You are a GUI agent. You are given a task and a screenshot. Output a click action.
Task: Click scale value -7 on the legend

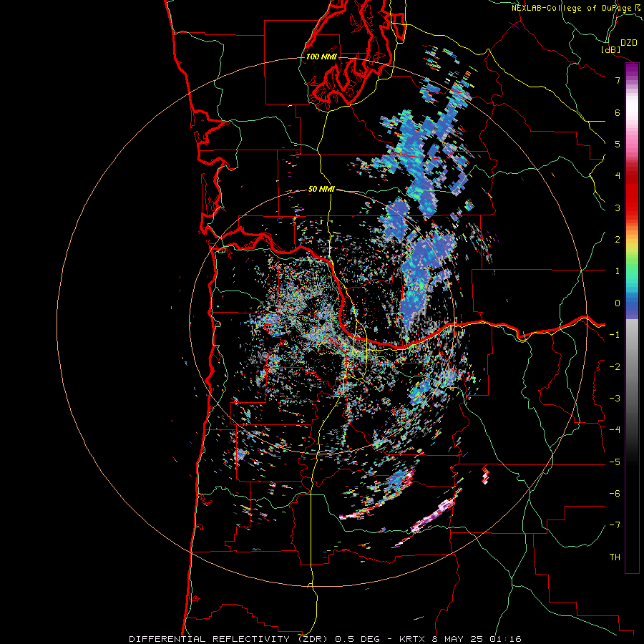615,525
